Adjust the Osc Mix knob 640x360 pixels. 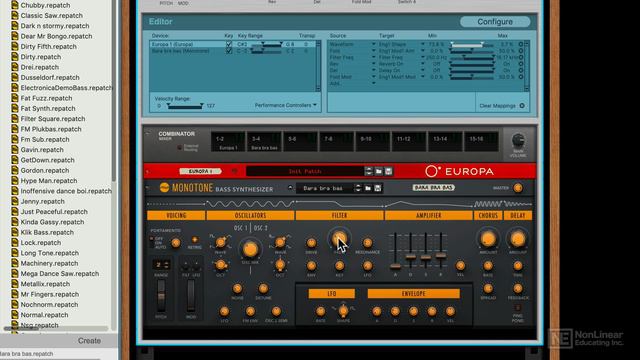pyautogui.click(x=250, y=249)
